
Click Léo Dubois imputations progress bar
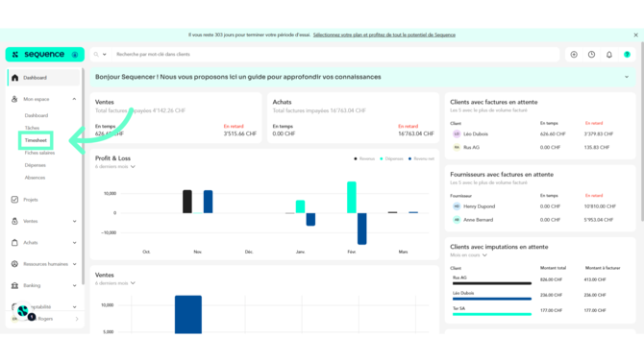click(x=492, y=299)
